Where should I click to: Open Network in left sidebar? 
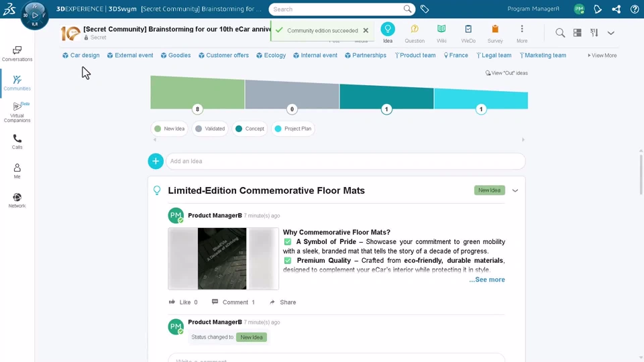(x=17, y=200)
